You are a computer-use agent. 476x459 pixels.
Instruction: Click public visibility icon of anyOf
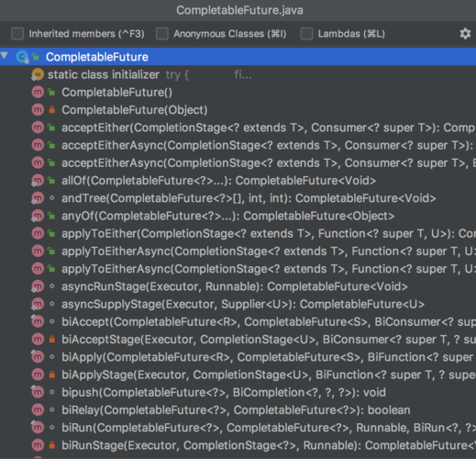pyautogui.click(x=51, y=216)
